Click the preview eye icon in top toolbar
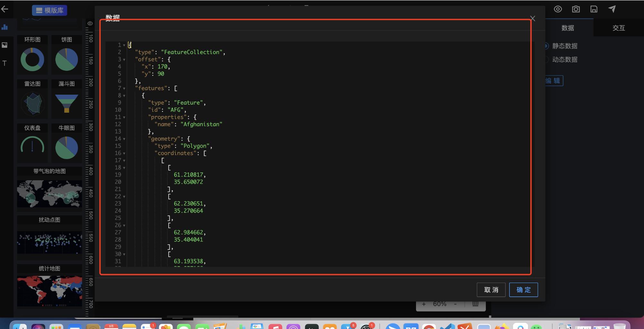The width and height of the screenshot is (644, 329). (558, 9)
